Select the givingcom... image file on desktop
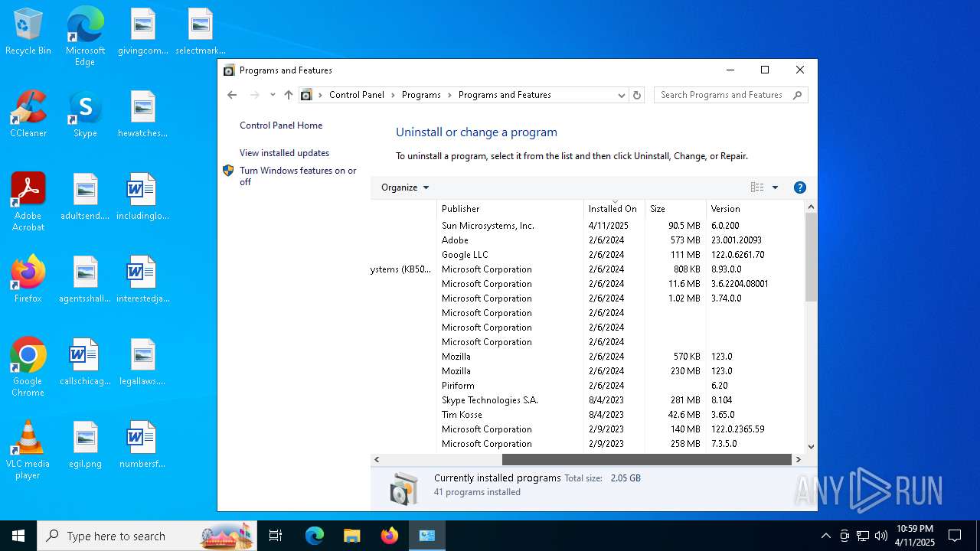Viewport: 980px width, 551px height. pos(143,32)
